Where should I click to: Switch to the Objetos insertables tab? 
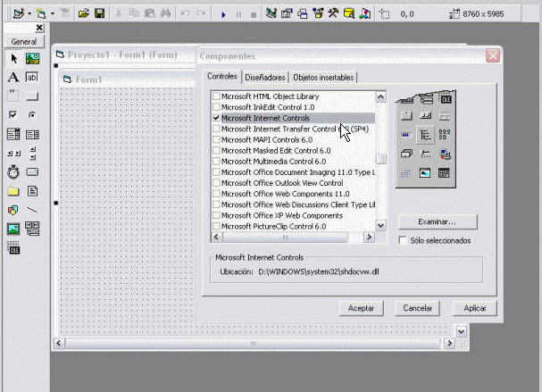click(x=323, y=78)
